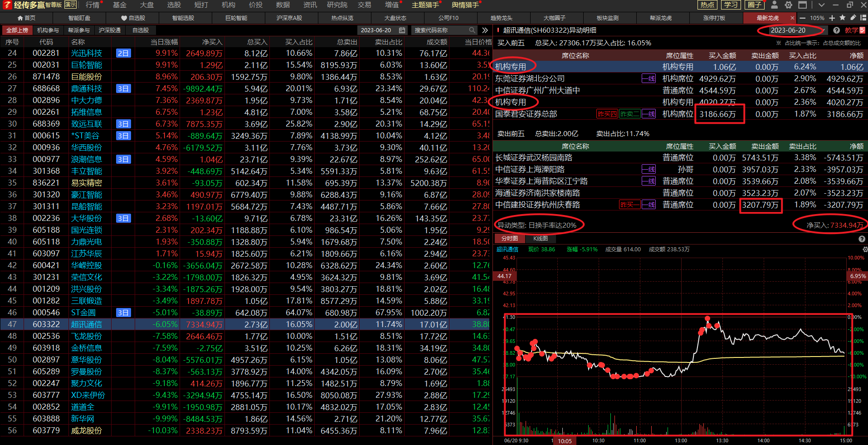
Task: Click the star favorite icon
Action: [843, 18]
